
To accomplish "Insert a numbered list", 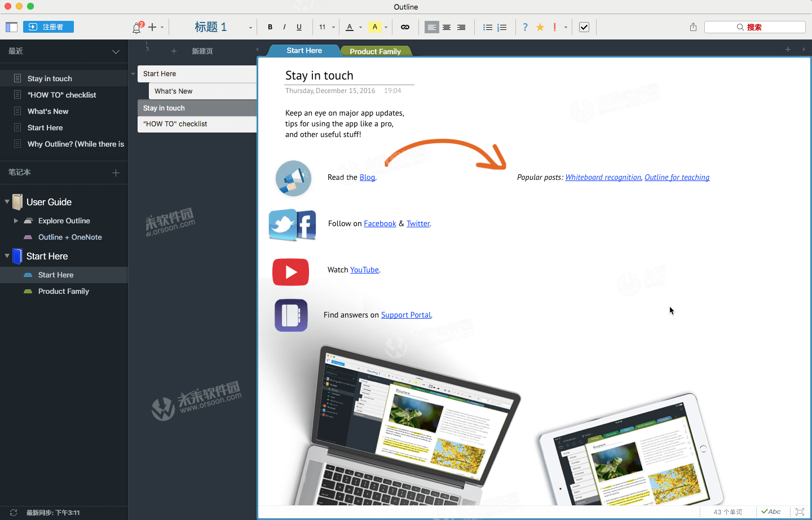I will pyautogui.click(x=502, y=27).
